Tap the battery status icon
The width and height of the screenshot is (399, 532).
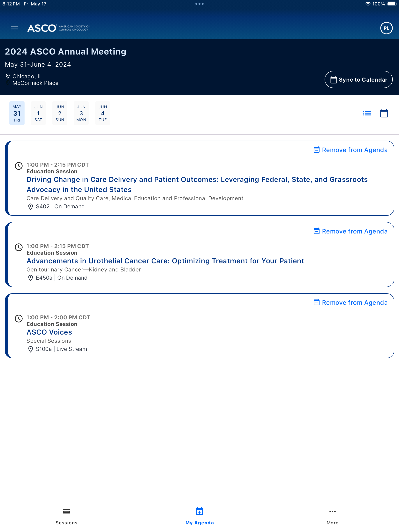(392, 4)
